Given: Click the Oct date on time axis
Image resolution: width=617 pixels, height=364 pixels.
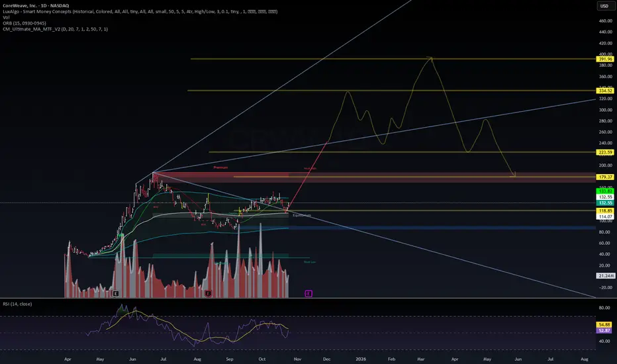Looking at the screenshot, I should 262,359.
